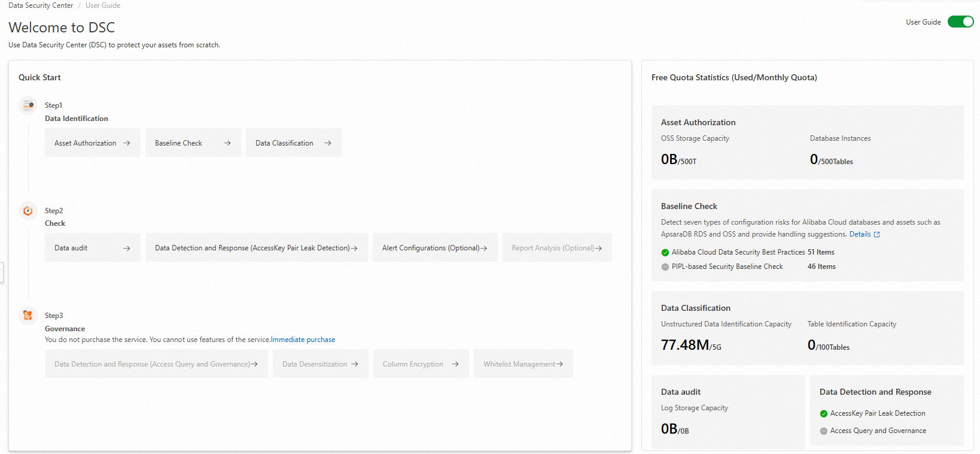This screenshot has height=454, width=980.
Task: Open Asset Authorization from Step1
Action: (x=93, y=143)
